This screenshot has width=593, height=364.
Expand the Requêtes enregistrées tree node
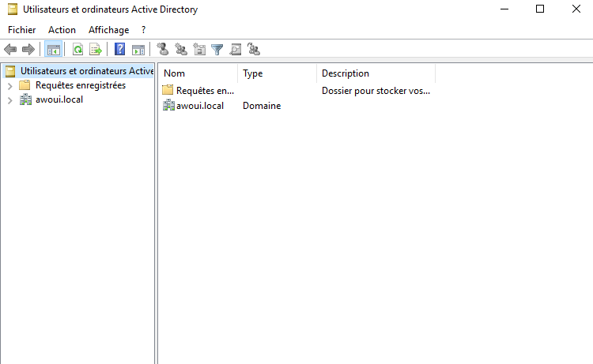pos(10,86)
